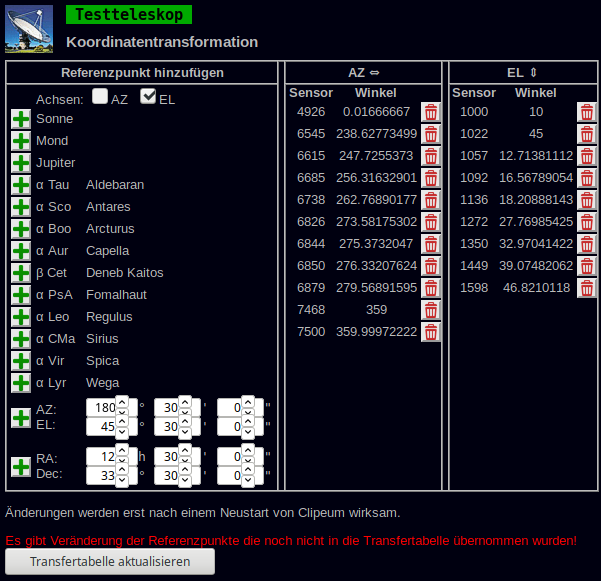Delete EL sensor 1136 entry

(x=587, y=200)
